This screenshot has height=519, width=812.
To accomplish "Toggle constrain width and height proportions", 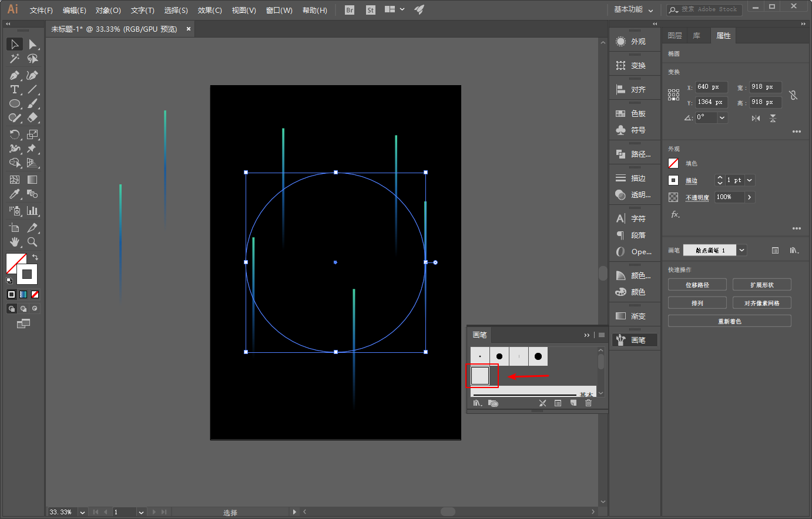I will 793,95.
